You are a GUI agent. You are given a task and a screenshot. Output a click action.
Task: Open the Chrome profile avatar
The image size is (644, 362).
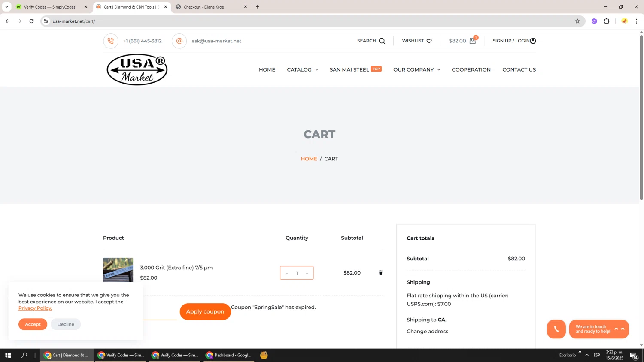624,21
